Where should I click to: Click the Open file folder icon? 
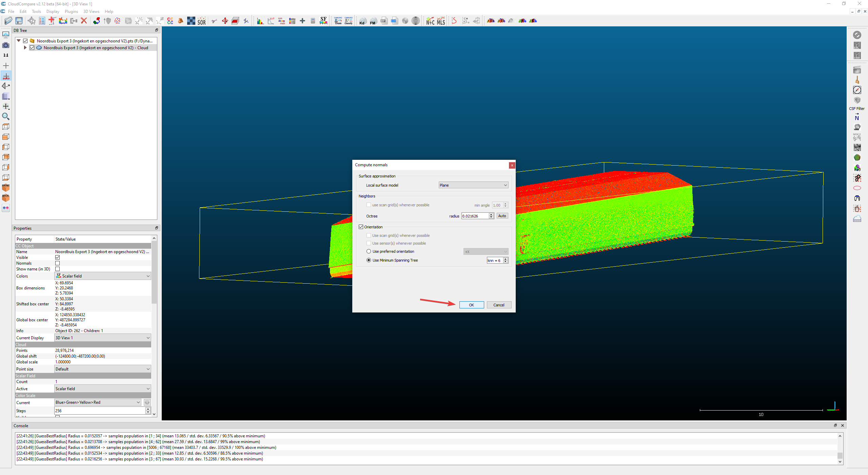coord(8,21)
